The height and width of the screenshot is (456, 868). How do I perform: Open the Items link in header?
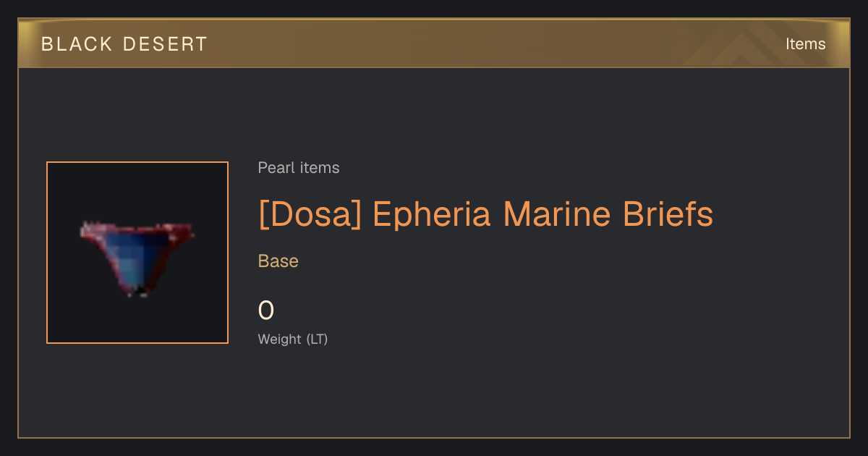805,44
